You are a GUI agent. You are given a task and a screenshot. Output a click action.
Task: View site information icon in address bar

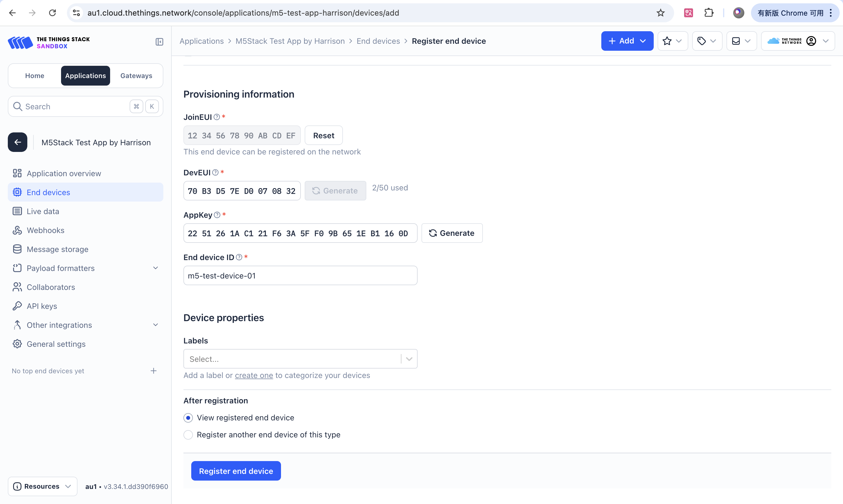pyautogui.click(x=77, y=13)
